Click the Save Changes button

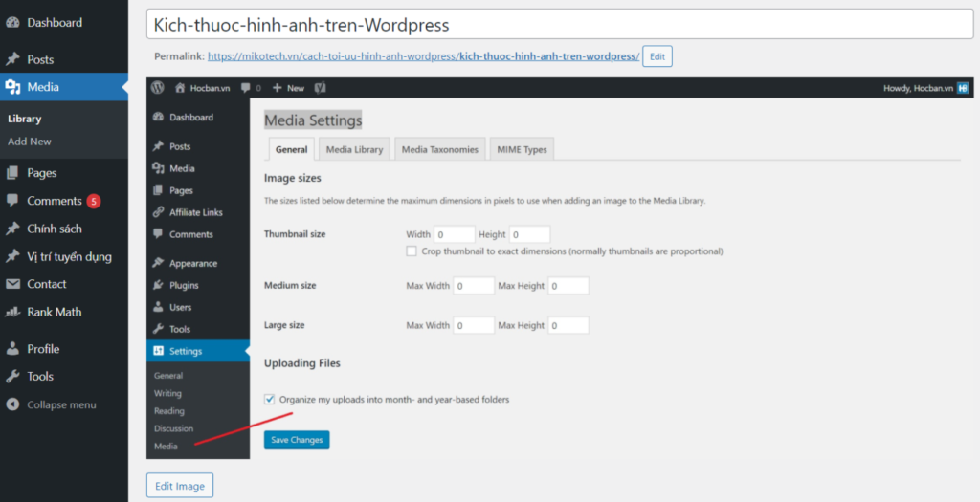297,440
